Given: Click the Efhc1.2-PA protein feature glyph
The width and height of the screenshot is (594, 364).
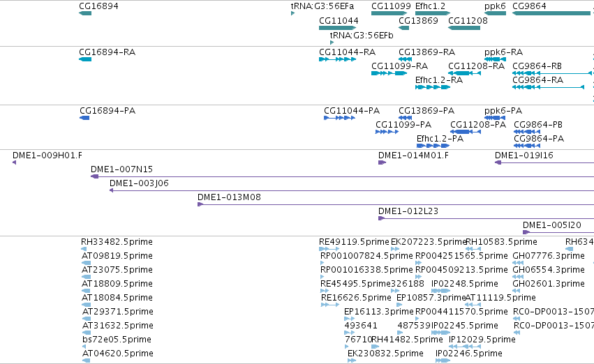Looking at the screenshot, I should click(x=433, y=146).
